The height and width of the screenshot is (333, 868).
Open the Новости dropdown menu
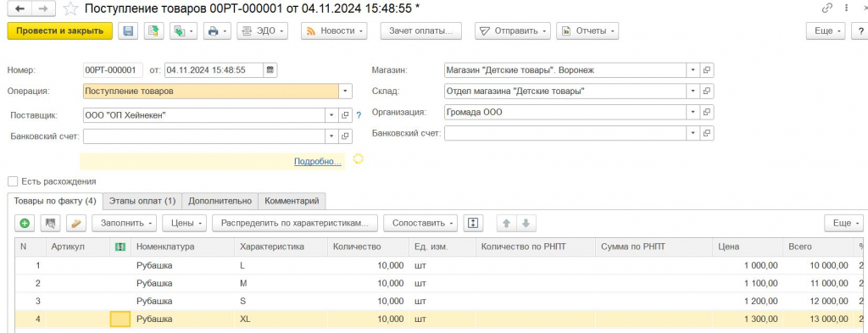[x=334, y=31]
